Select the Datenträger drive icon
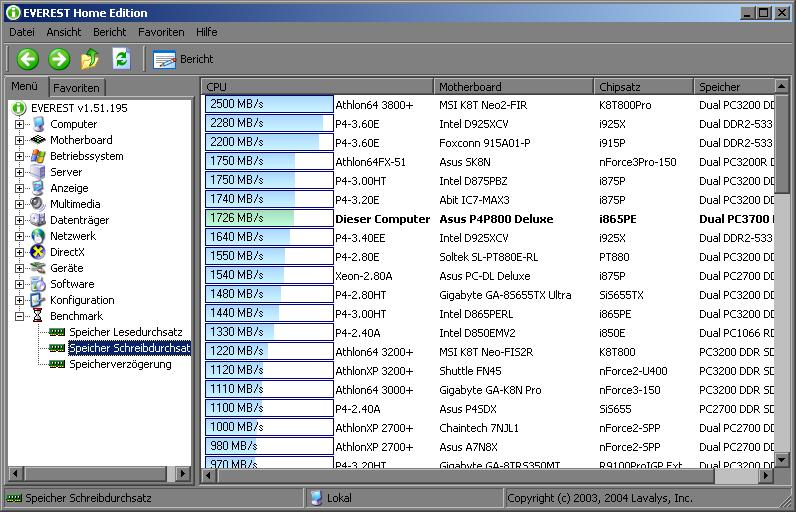796x512 pixels. click(x=38, y=220)
